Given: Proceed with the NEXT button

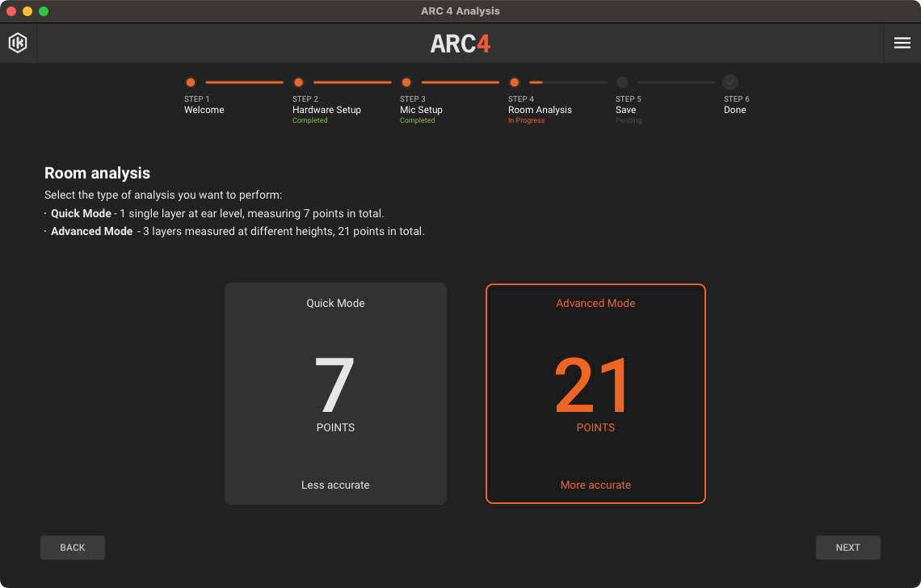Looking at the screenshot, I should [x=847, y=548].
